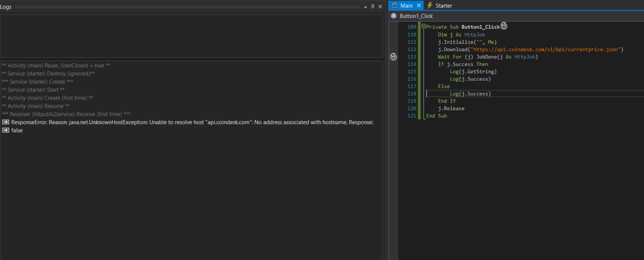The image size is (644, 260).
Task: Click the lightning icon on the Starter tab
Action: coord(430,6)
